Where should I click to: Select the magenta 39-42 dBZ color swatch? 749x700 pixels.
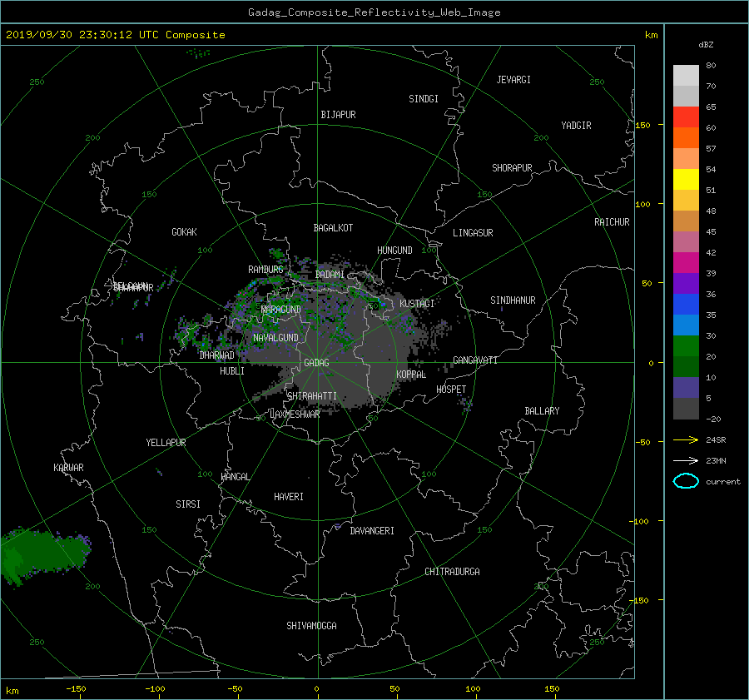click(686, 263)
